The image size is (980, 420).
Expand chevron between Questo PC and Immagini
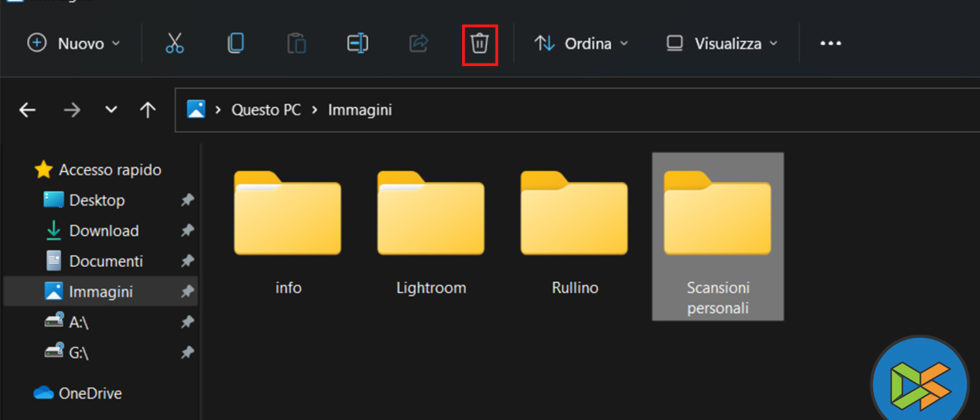pyautogui.click(x=315, y=111)
